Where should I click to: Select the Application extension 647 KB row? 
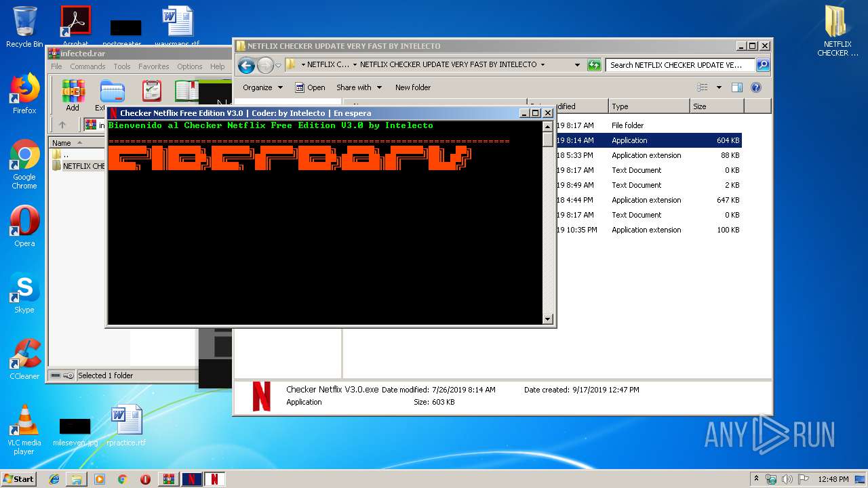tap(649, 200)
